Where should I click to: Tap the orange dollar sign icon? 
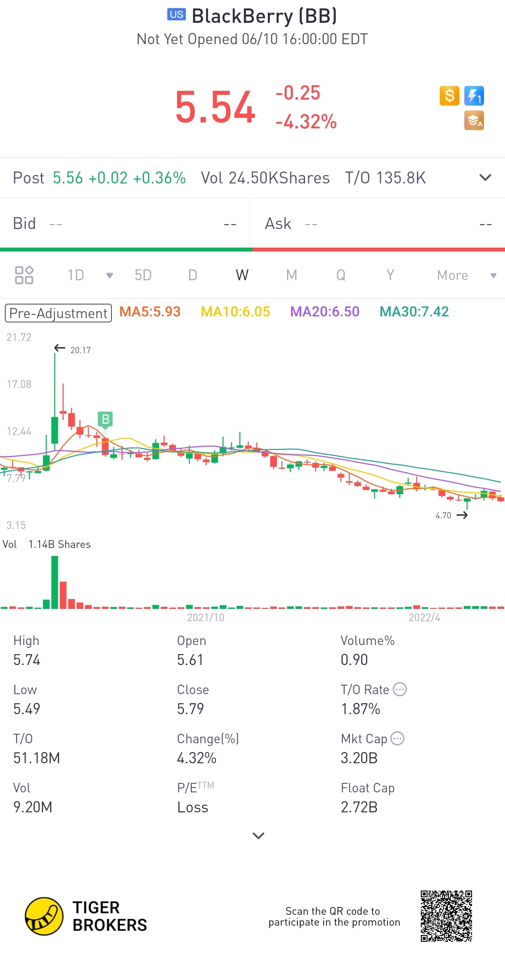click(449, 95)
